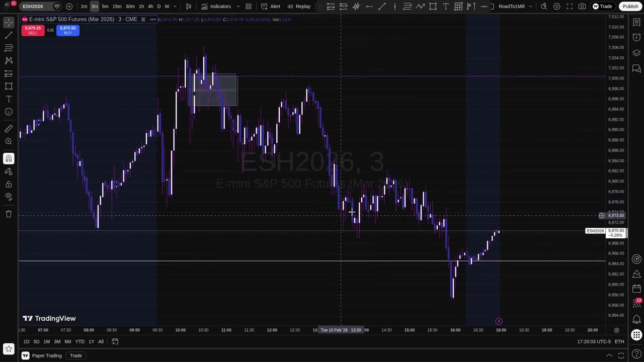This screenshot has height=362, width=644.
Task: Open the Fibonacci tools in left sidebar
Action: click(9, 48)
